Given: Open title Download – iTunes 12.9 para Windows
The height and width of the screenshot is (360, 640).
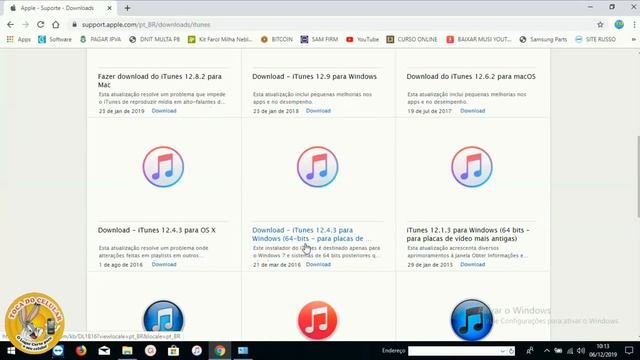Looking at the screenshot, I should coord(314,76).
